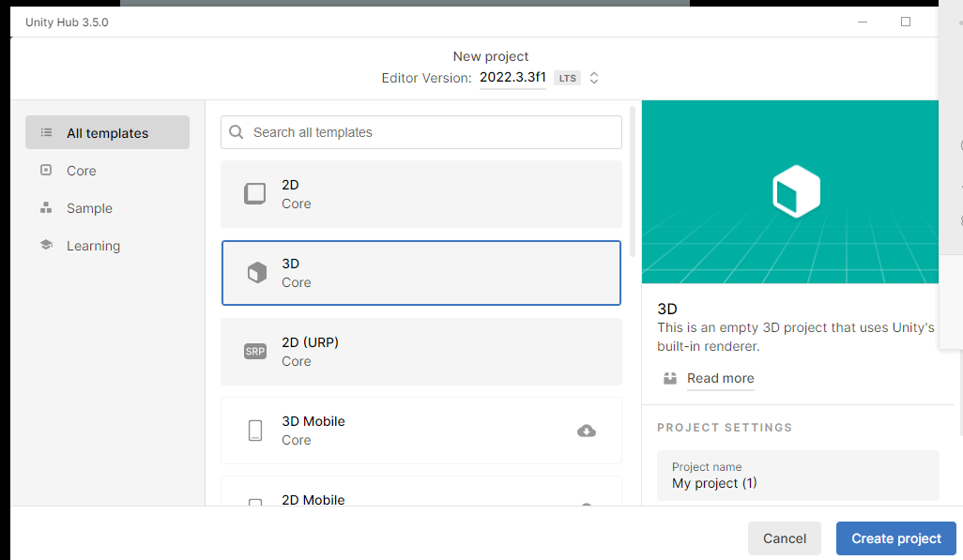This screenshot has height=560, width=963.
Task: Download the 3D Mobile template via cloud icon
Action: pyautogui.click(x=587, y=431)
